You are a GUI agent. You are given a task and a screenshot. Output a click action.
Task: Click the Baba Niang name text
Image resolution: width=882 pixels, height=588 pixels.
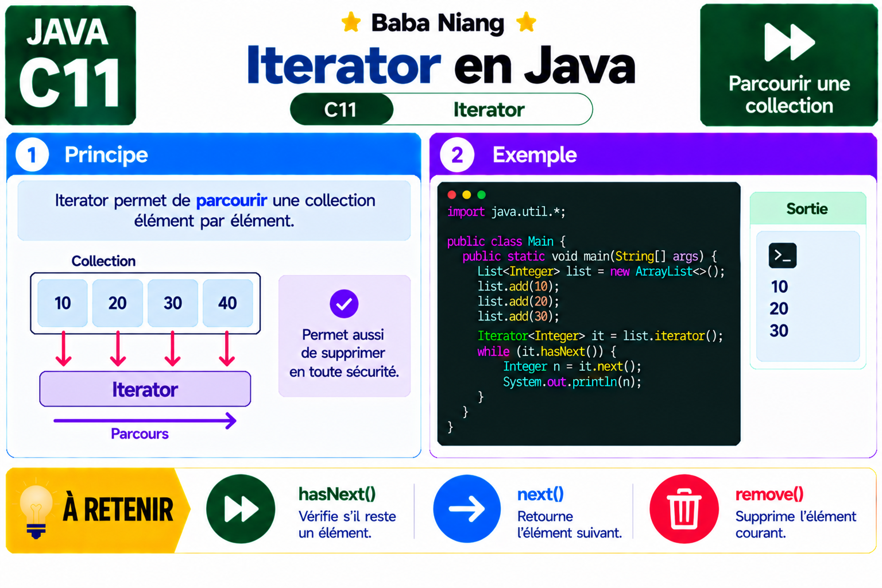point(438,23)
